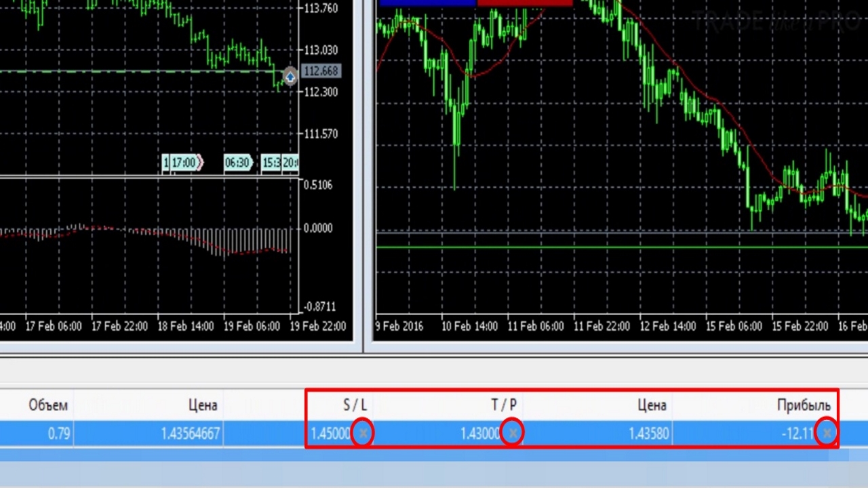Remove take profit via x icon beside 1.43000
The width and height of the screenshot is (868, 488).
click(x=512, y=433)
